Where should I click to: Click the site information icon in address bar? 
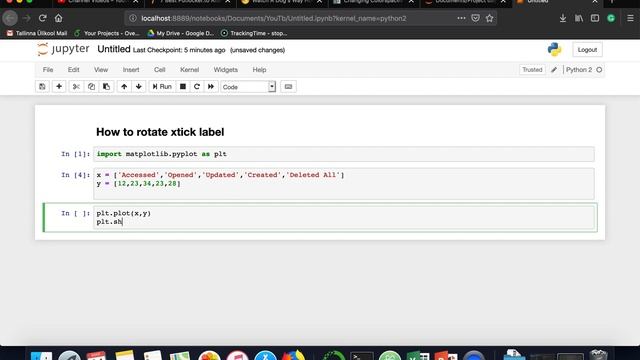pyautogui.click(x=133, y=18)
